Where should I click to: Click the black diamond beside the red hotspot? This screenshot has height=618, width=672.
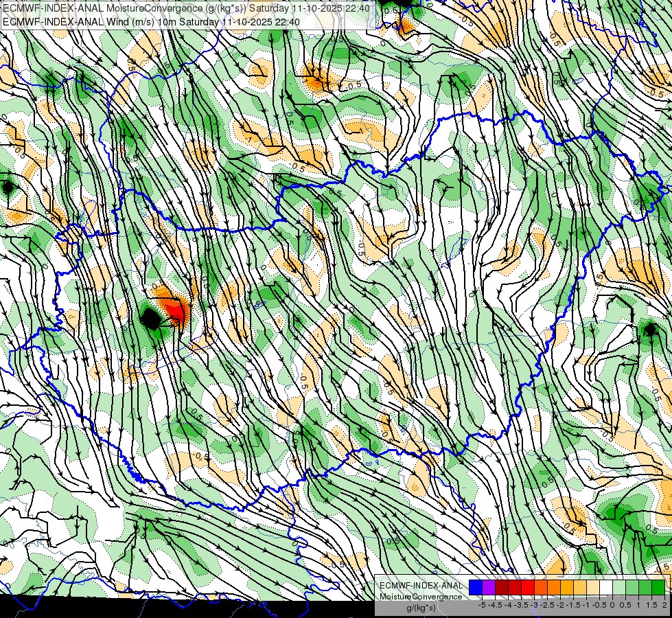pos(150,319)
